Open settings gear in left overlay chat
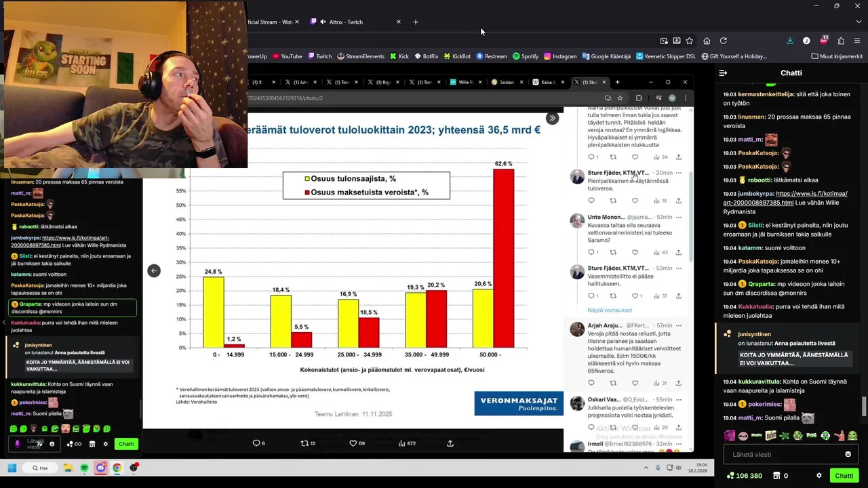The image size is (868, 488). (105, 444)
